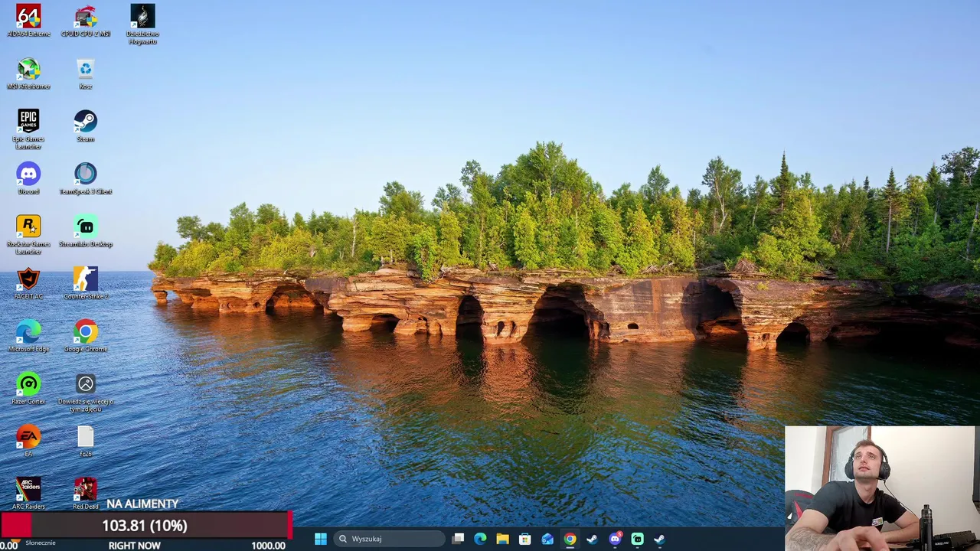The height and width of the screenshot is (551, 980).
Task: Open the AIDA64 Extreme desktop shortcut
Action: tap(28, 21)
